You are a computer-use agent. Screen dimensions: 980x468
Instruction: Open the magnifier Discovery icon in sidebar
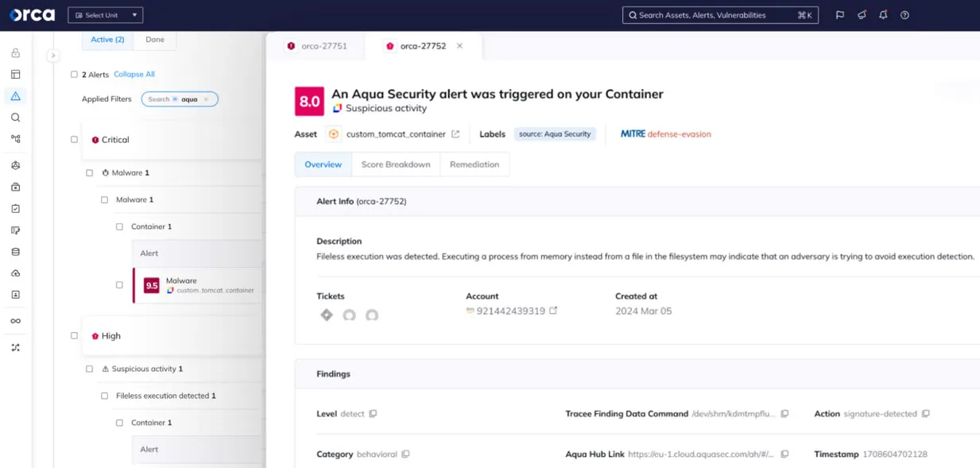(x=15, y=118)
